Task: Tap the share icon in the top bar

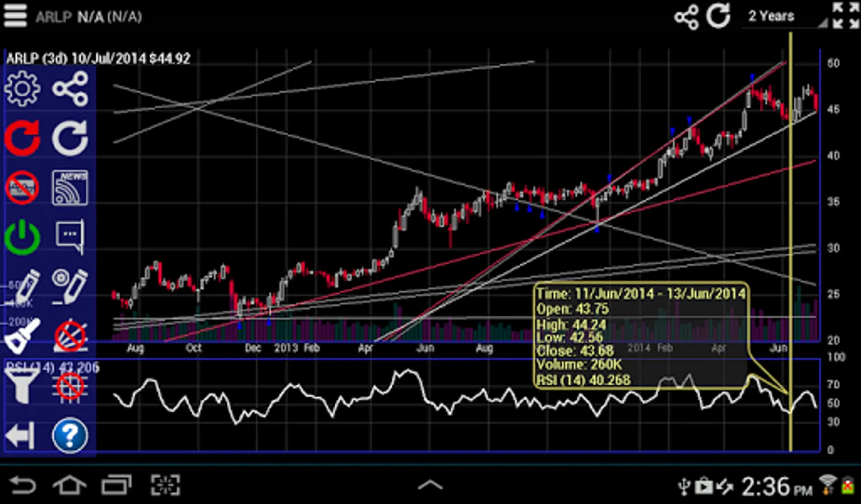Action: 686,16
